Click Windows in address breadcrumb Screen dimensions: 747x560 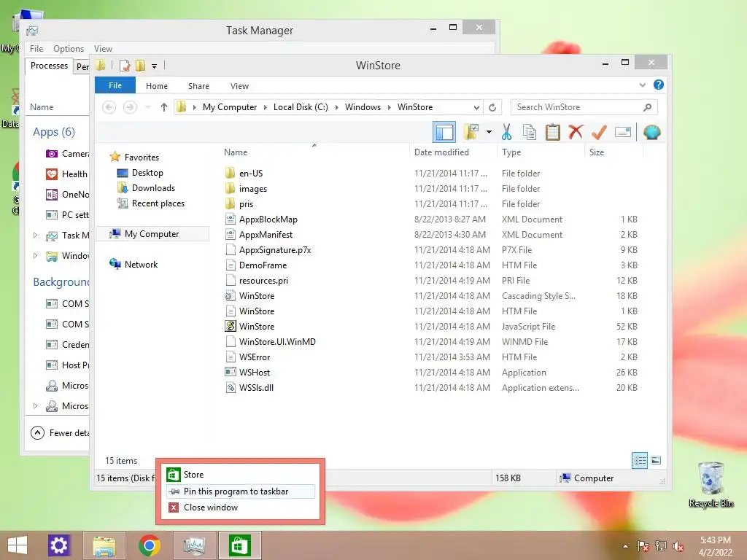point(363,107)
